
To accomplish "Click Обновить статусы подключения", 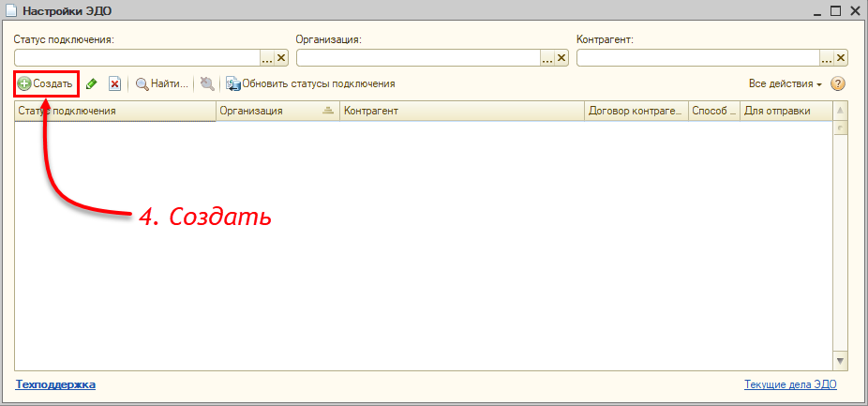I will point(310,84).
